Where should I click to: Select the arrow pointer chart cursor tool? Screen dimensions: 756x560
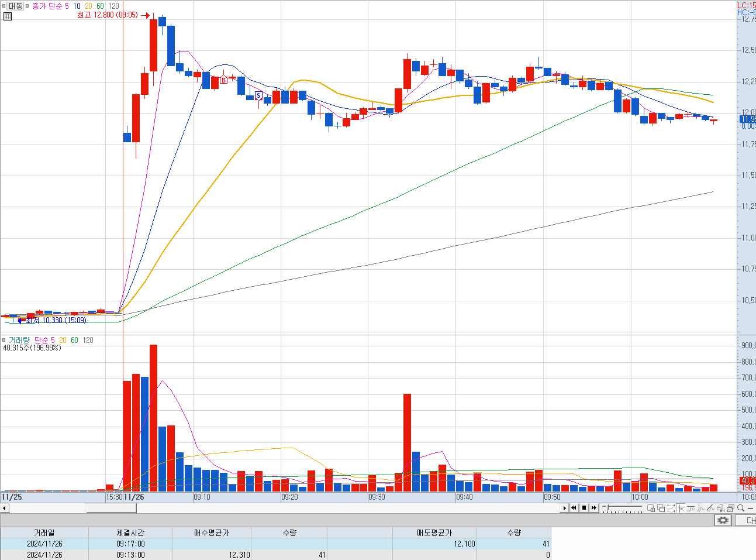point(681,508)
